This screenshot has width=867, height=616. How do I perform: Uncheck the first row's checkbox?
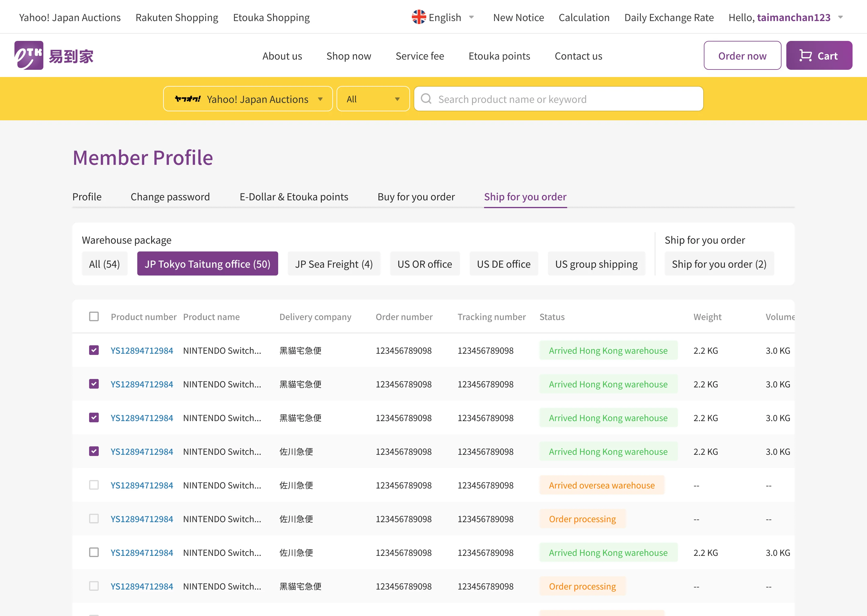[94, 350]
